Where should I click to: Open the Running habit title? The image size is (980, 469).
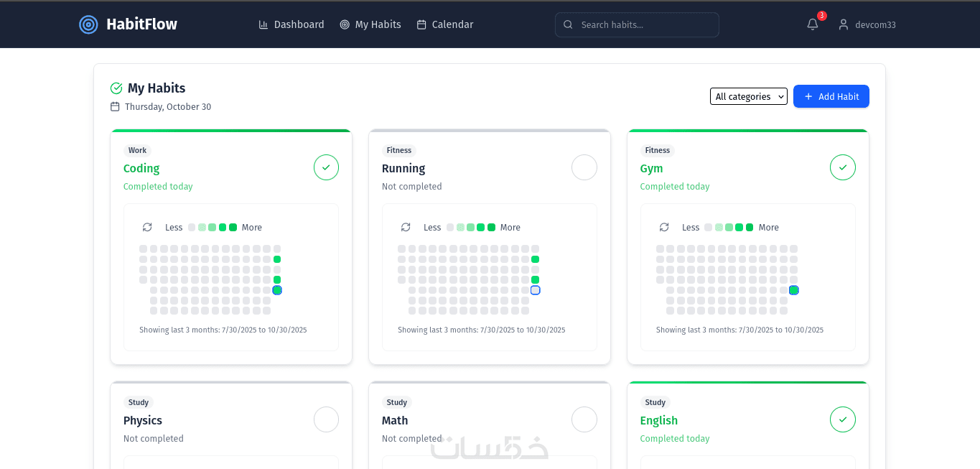click(x=403, y=168)
